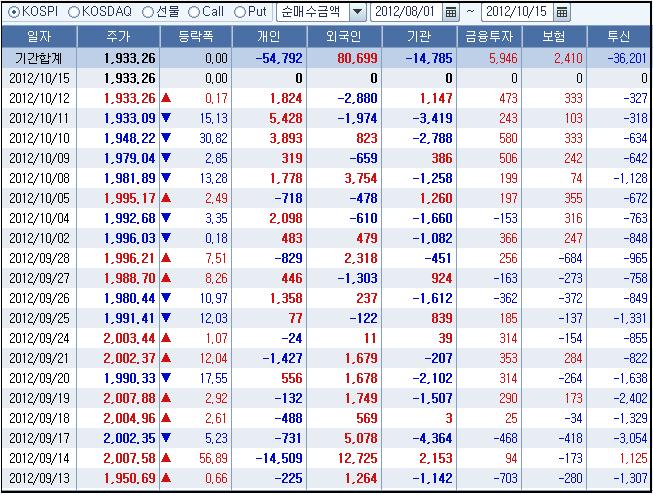Image resolution: width=653 pixels, height=495 pixels.
Task: Click the up arrow on 2012/10/05 row
Action: pos(166,198)
